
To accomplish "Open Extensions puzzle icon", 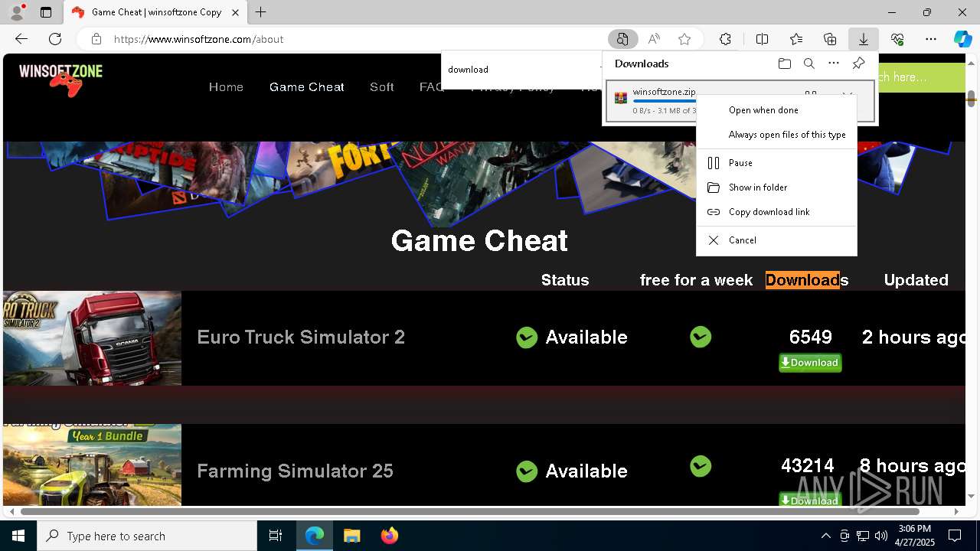I will pos(725,39).
